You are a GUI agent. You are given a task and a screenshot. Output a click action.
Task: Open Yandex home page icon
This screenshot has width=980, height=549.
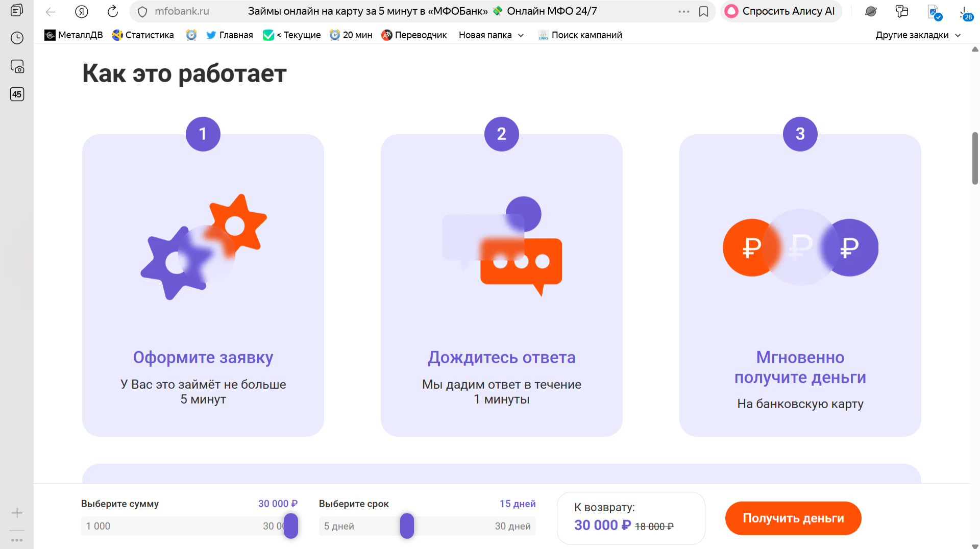coord(82,11)
